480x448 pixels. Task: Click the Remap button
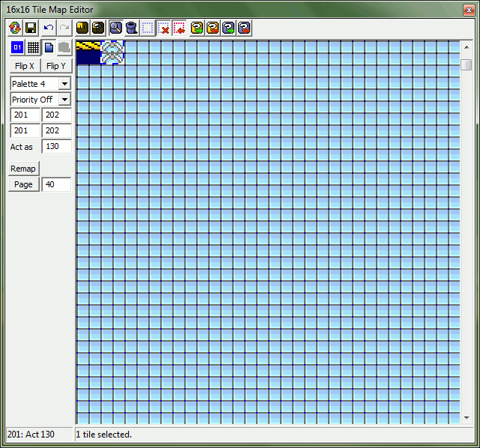[24, 169]
